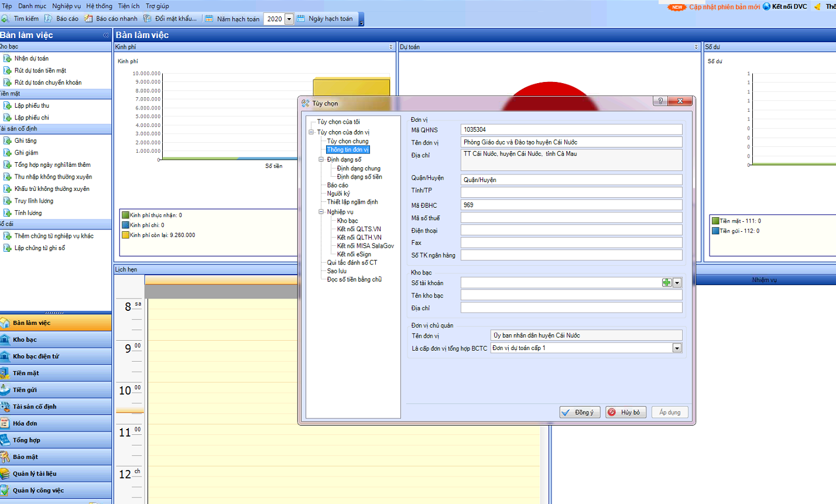Click green plus icon in Số tài khoản field
Screen dimensions: 836x504
click(x=667, y=283)
